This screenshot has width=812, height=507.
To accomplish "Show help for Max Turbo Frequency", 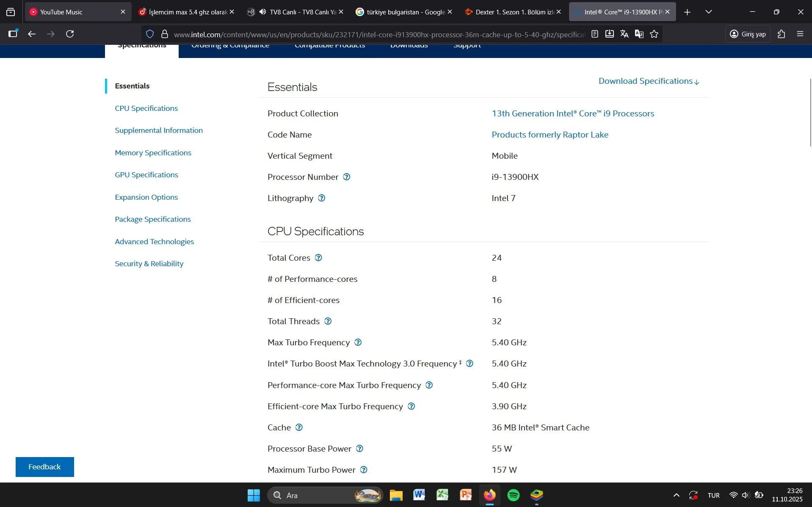I will [358, 342].
